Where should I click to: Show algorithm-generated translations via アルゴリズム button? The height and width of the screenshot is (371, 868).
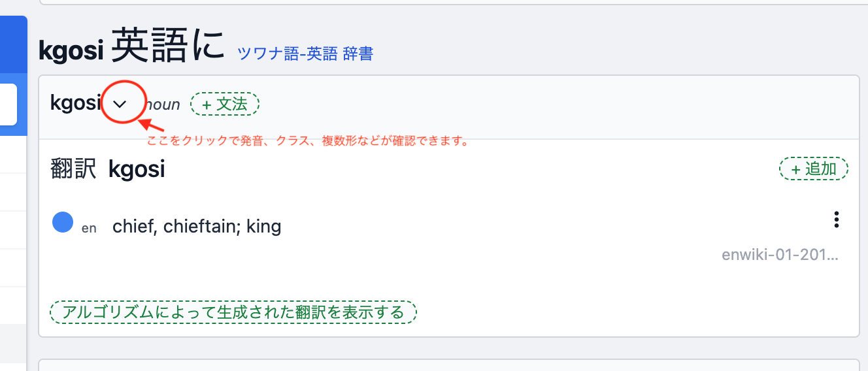tap(233, 312)
